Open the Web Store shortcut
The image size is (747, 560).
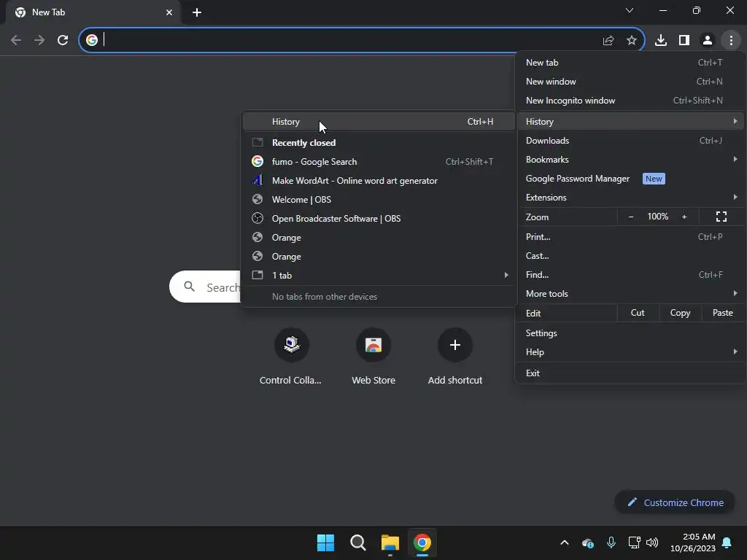tap(373, 355)
